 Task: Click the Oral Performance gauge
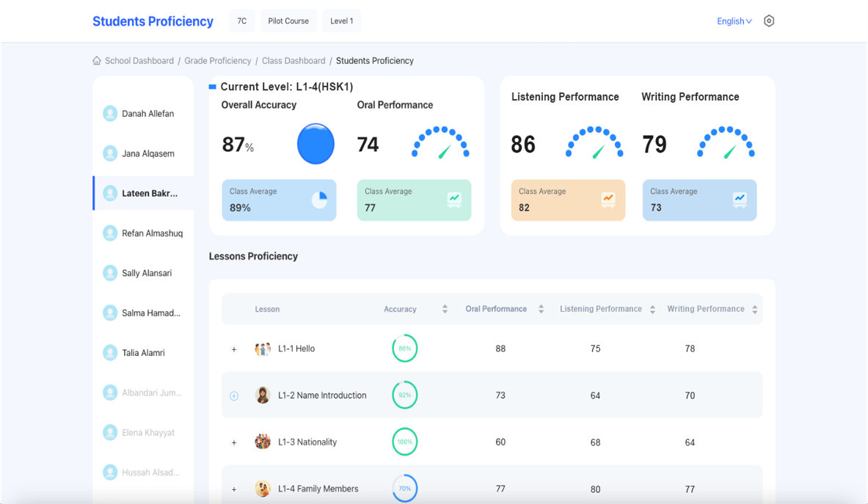(441, 143)
